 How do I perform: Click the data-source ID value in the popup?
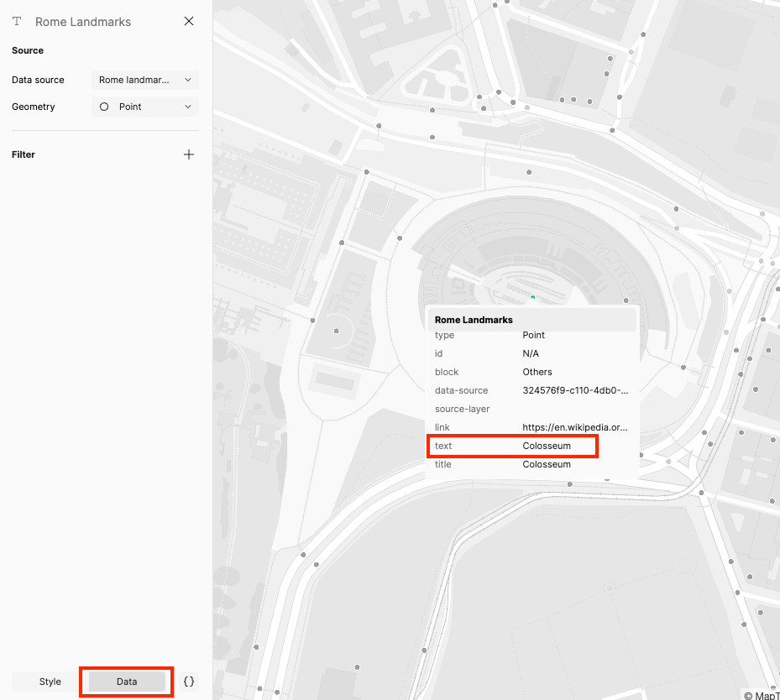(x=574, y=390)
